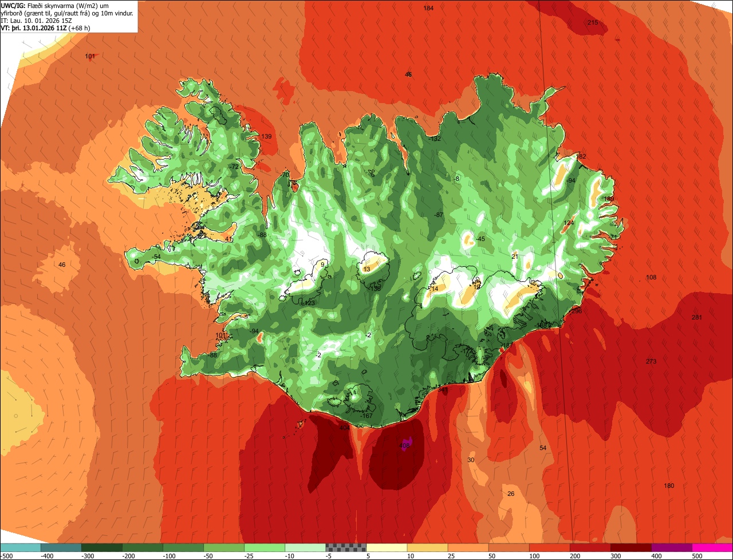733x560 pixels.
Task: Click the legend color swatch between -200 and -100
Action: [x=143, y=547]
